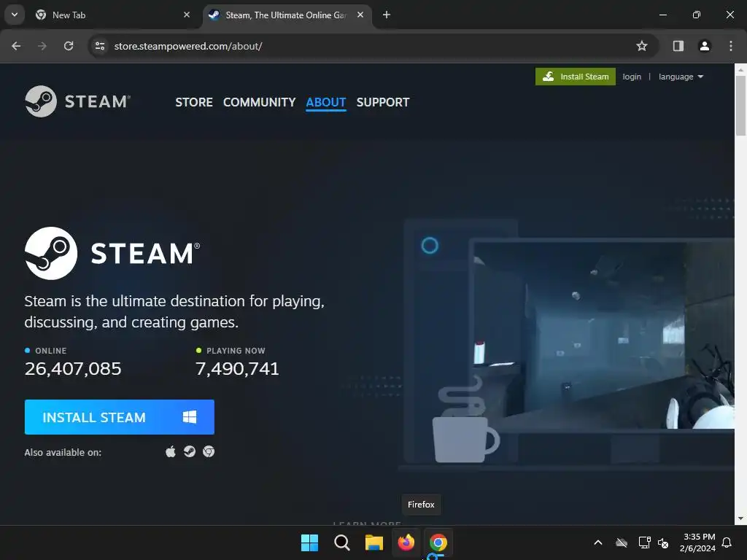Open the SUPPORT page

tap(382, 102)
